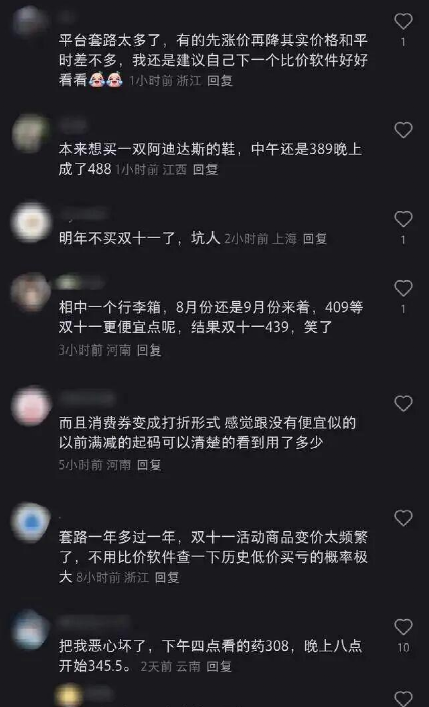Tap the heart beside the 行李箱 comment

click(403, 288)
